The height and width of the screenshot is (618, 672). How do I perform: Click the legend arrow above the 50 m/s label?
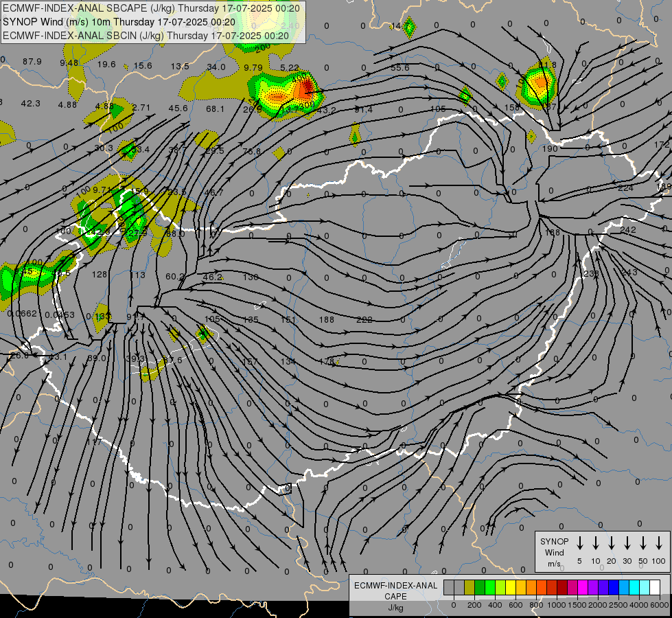(643, 543)
